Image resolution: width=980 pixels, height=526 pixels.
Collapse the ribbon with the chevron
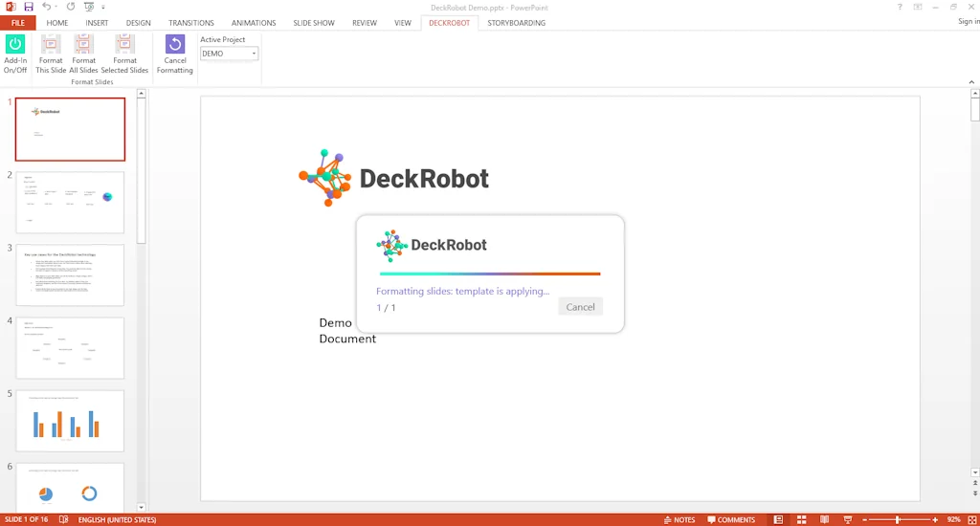(x=971, y=82)
